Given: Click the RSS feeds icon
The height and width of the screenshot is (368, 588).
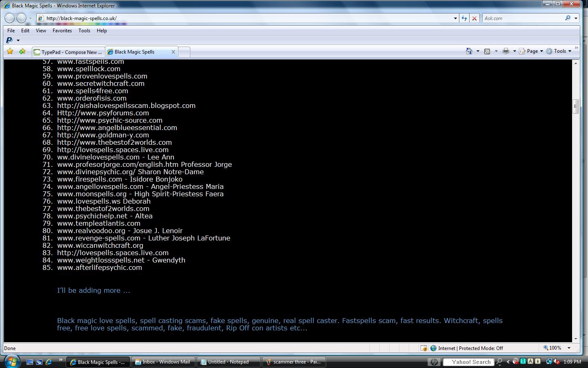Looking at the screenshot, I should pos(487,51).
